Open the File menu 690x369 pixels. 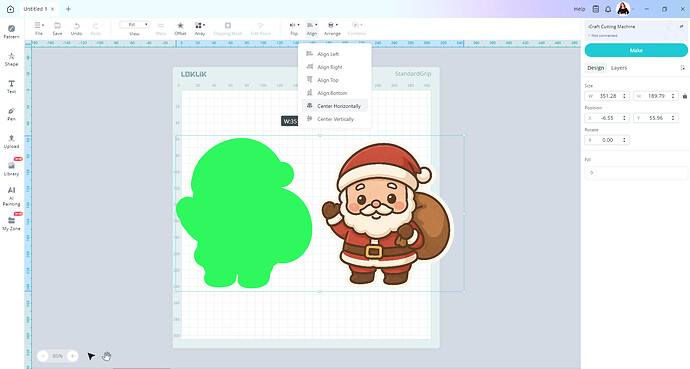39,29
